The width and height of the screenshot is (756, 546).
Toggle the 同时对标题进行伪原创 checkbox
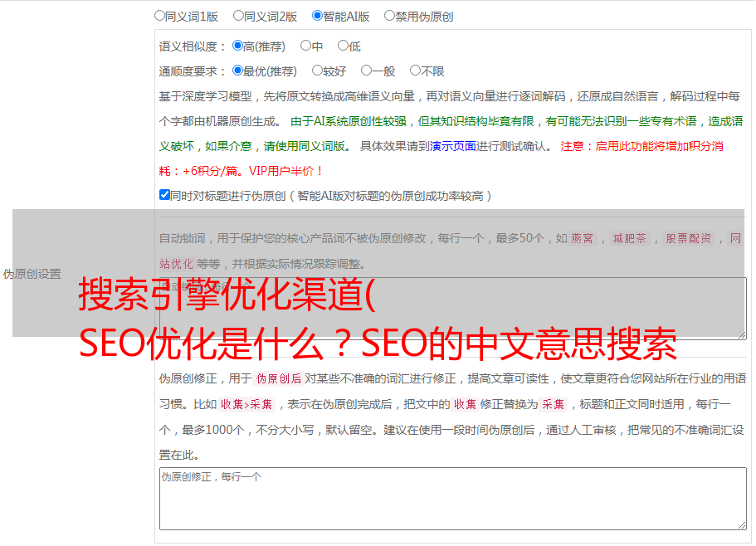pyautogui.click(x=164, y=195)
